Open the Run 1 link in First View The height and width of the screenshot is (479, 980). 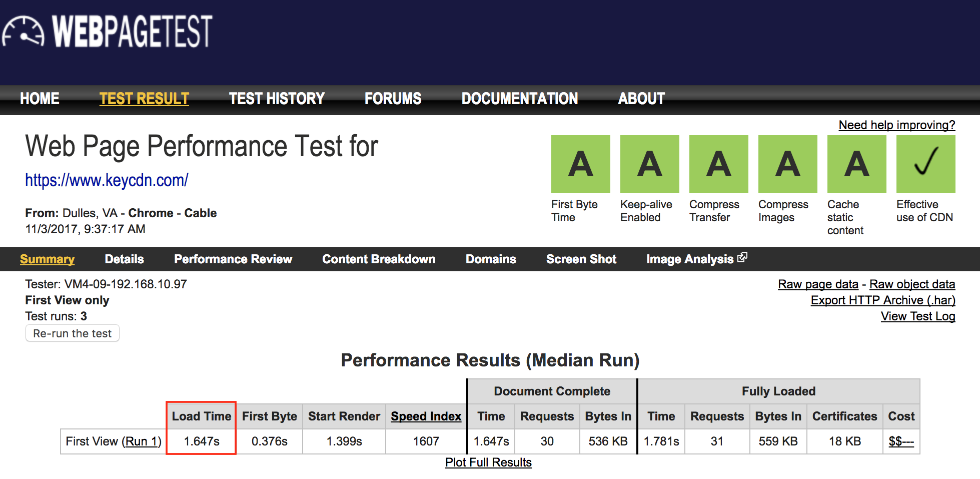tap(141, 441)
